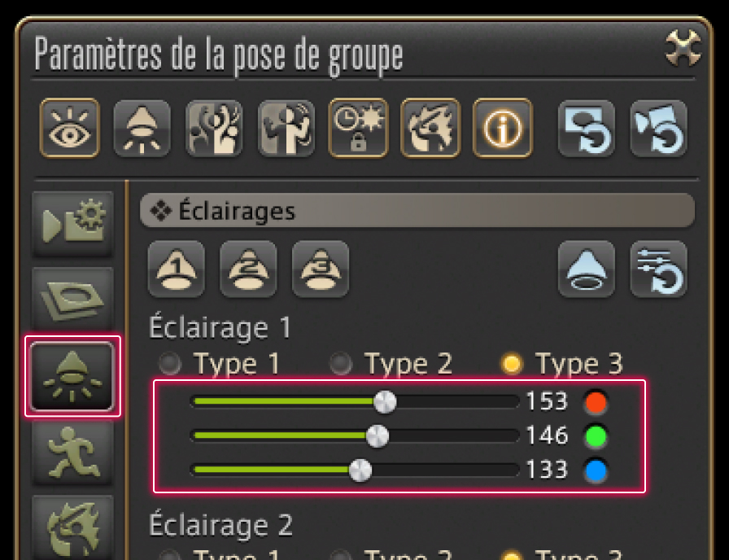Open the frames and filters sidebar tab
The image size is (729, 560).
[72, 300]
